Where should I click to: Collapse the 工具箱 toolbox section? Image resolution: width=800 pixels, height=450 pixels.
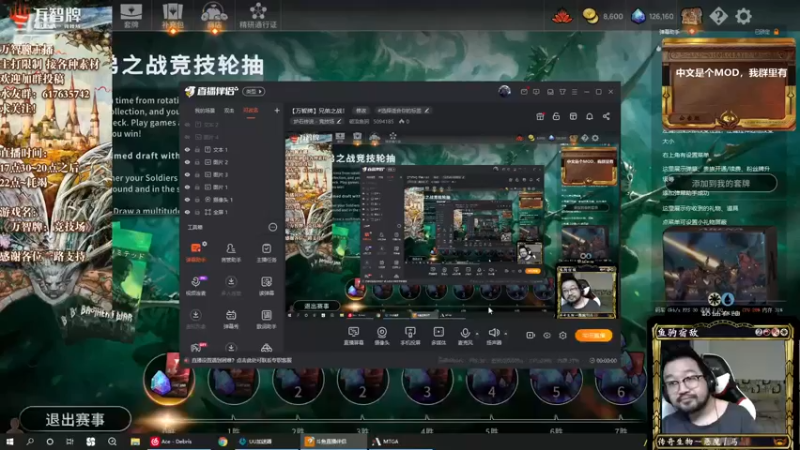[x=272, y=227]
